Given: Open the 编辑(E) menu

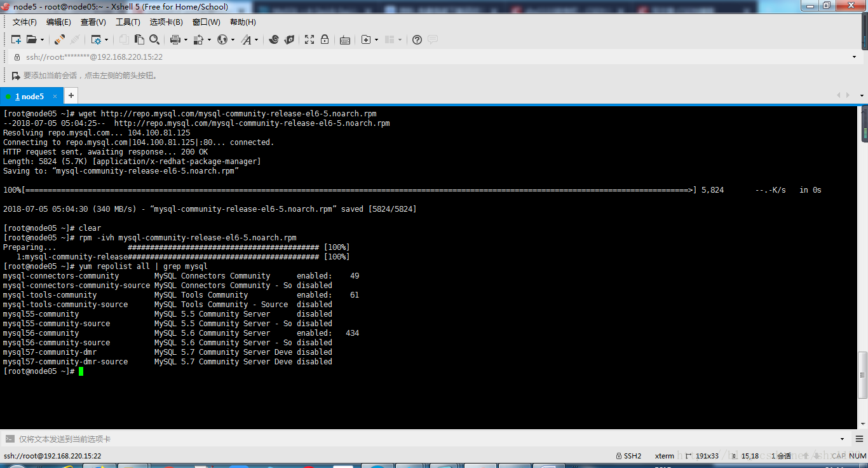Looking at the screenshot, I should [58, 22].
